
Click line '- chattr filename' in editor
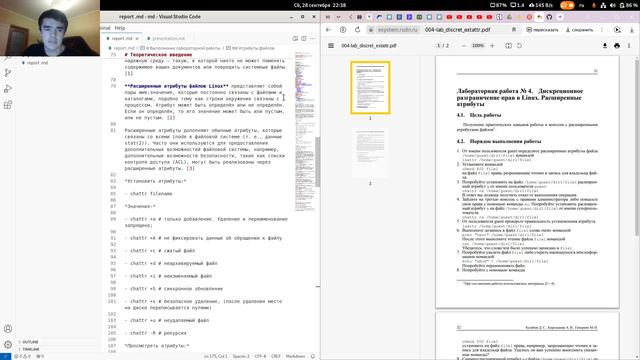pos(149,194)
